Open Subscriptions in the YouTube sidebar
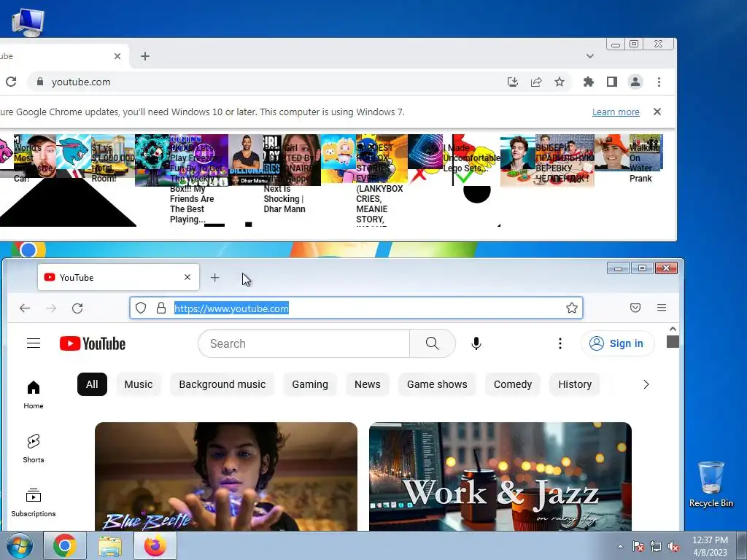Image resolution: width=747 pixels, height=560 pixels. (x=34, y=503)
